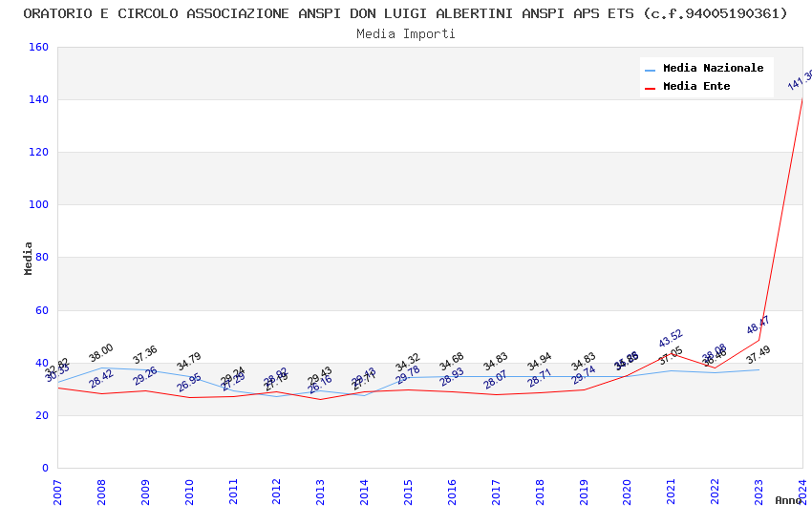Click the data label 37.49 for 2023
The image size is (812, 525).
(x=759, y=355)
